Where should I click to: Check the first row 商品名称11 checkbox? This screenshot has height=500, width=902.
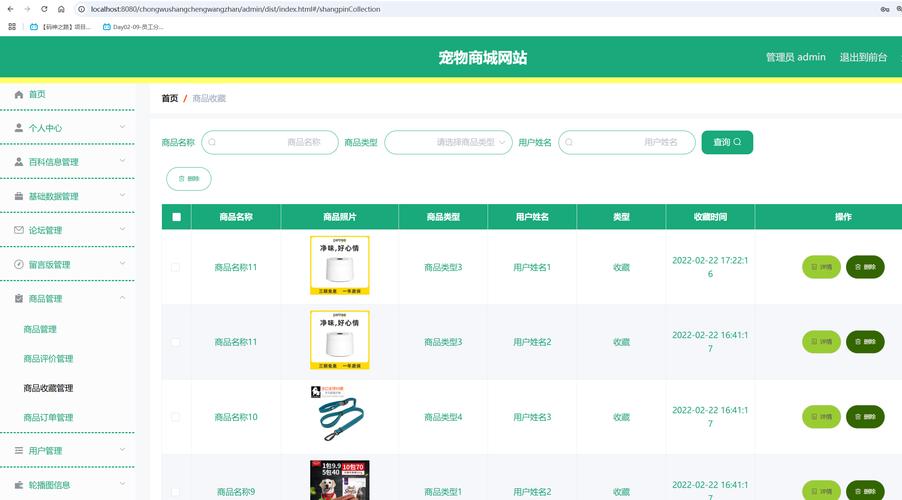coord(176,267)
